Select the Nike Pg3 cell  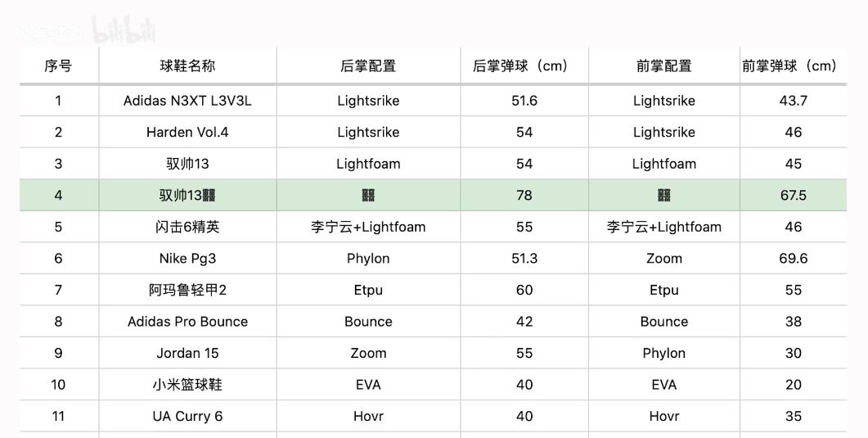coord(187,259)
